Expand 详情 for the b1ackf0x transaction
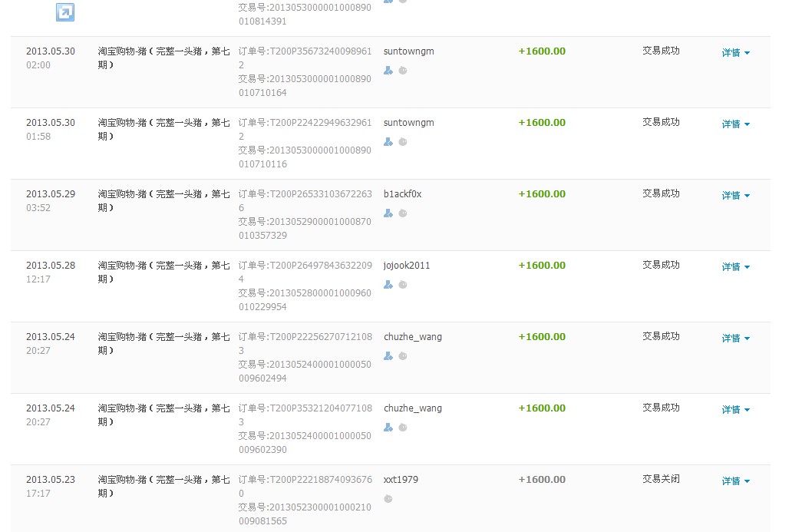802x532 pixels. point(735,196)
